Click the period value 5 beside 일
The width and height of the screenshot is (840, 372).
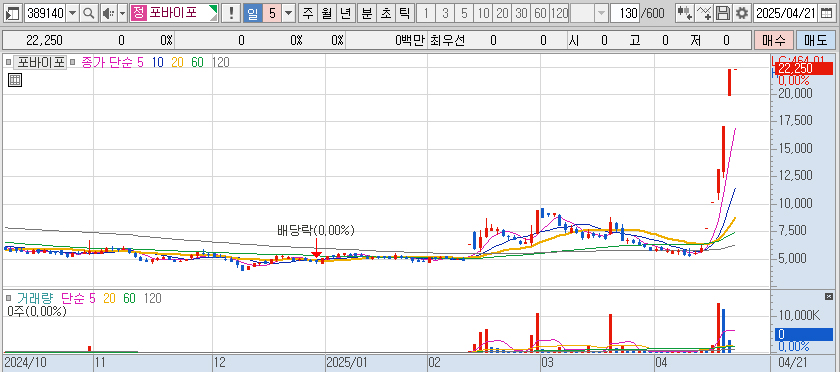pos(272,13)
